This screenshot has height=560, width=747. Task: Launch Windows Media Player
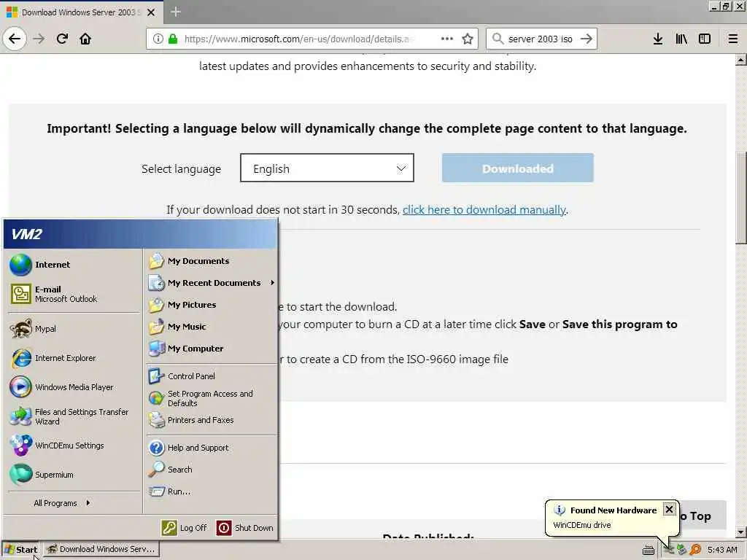pyautogui.click(x=74, y=387)
